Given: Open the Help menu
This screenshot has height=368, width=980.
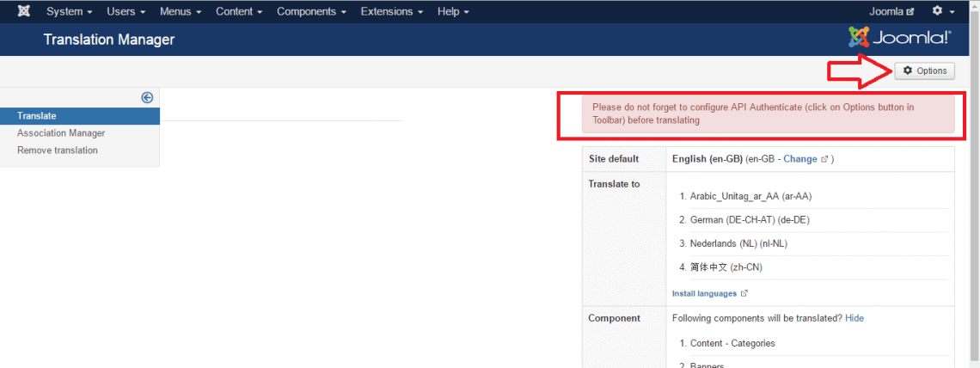Looking at the screenshot, I should tap(453, 11).
